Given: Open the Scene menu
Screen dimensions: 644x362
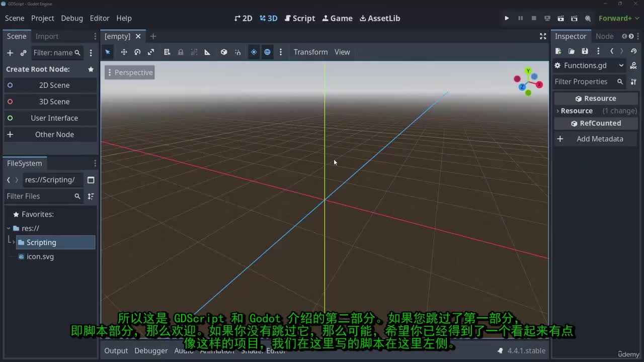Looking at the screenshot, I should pyautogui.click(x=15, y=18).
